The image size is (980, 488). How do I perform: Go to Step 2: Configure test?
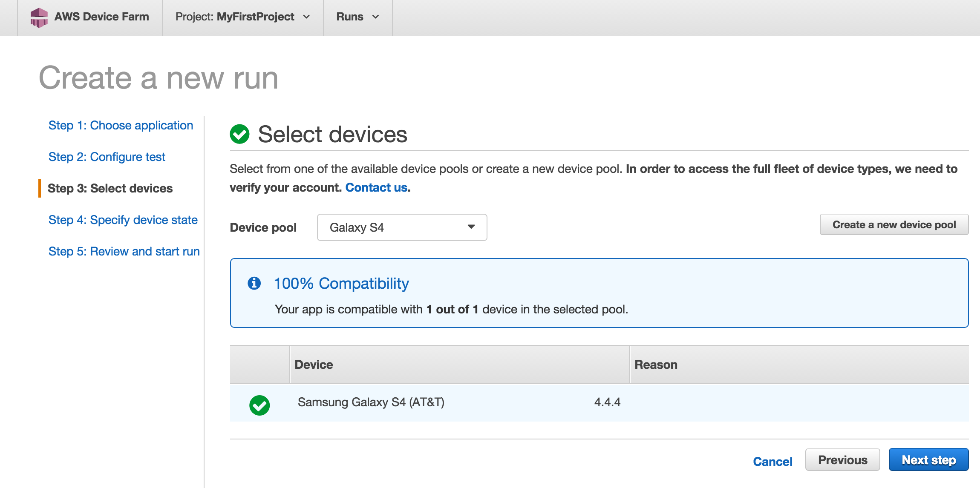pos(107,157)
